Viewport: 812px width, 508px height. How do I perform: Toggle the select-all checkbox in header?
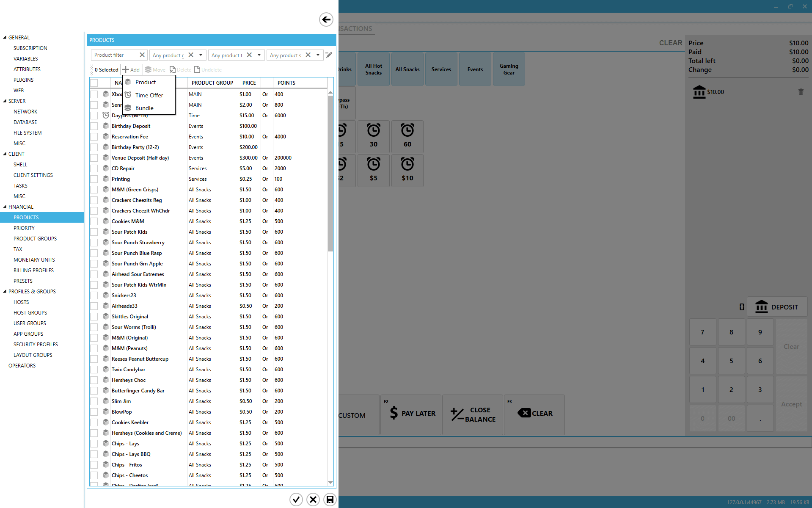(x=94, y=83)
